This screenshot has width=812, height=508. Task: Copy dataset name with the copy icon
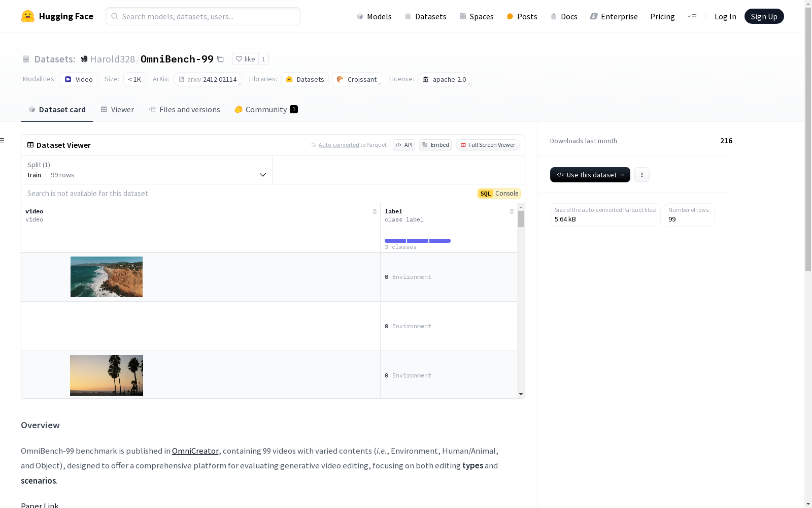coord(220,59)
